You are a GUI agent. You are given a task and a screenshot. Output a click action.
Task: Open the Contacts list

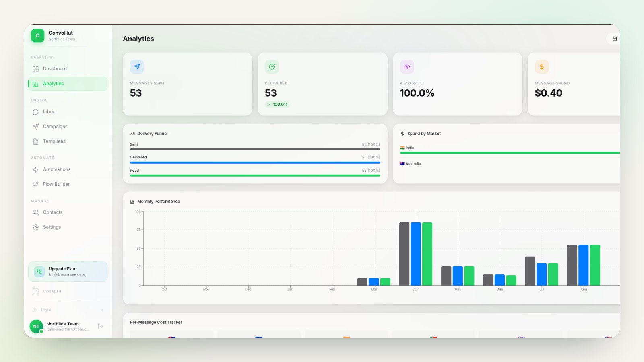pos(68,212)
